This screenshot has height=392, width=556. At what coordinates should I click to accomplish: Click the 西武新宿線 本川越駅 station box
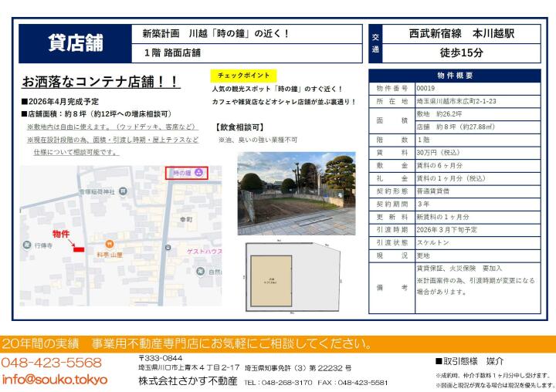462,34
